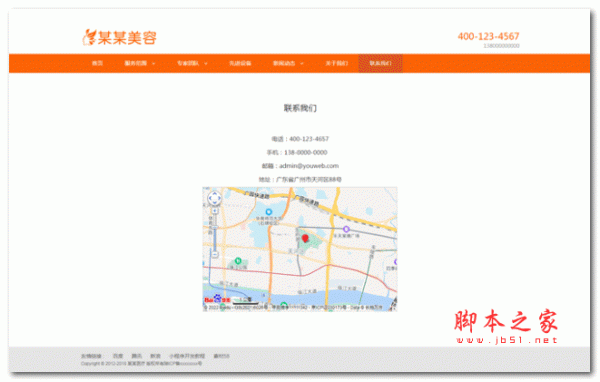Screen dimensions: 600x382
Task: Open the 小程序开发教程 footer link
Action: point(187,356)
